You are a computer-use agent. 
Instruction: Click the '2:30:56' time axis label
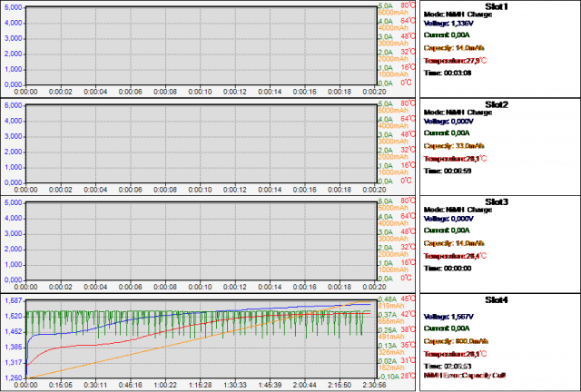point(374,386)
